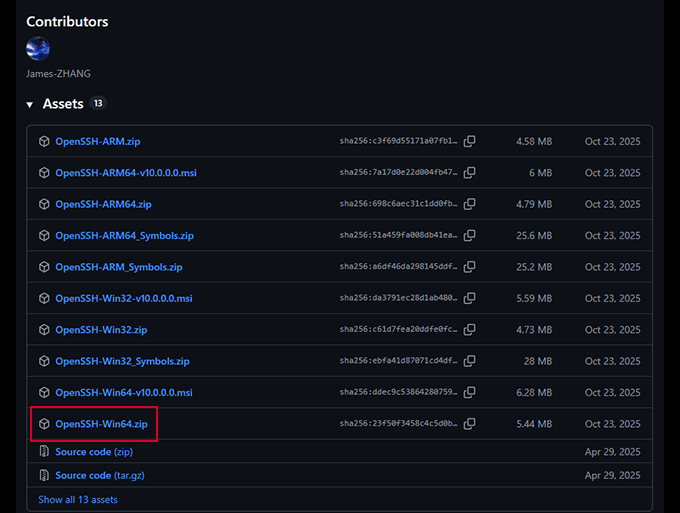Click file-zip icon beside Source code (tar.gz)
680x513 pixels.
(x=44, y=475)
